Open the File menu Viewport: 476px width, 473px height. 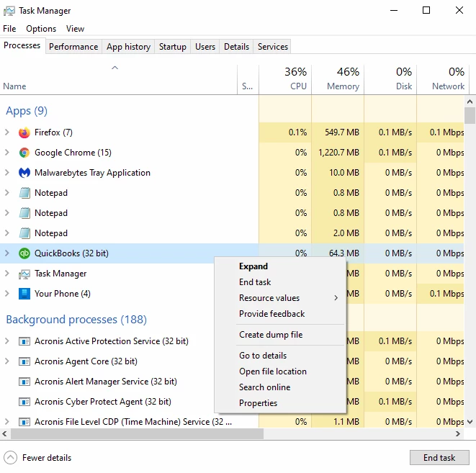point(9,29)
